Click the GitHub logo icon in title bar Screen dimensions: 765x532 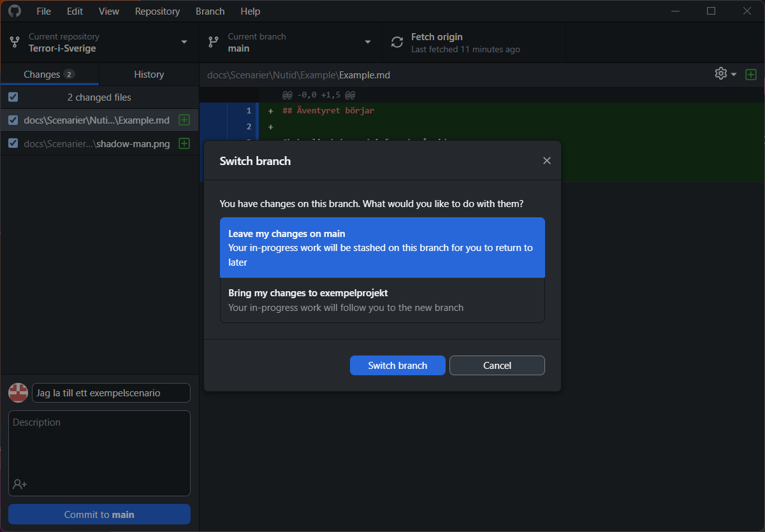point(14,11)
